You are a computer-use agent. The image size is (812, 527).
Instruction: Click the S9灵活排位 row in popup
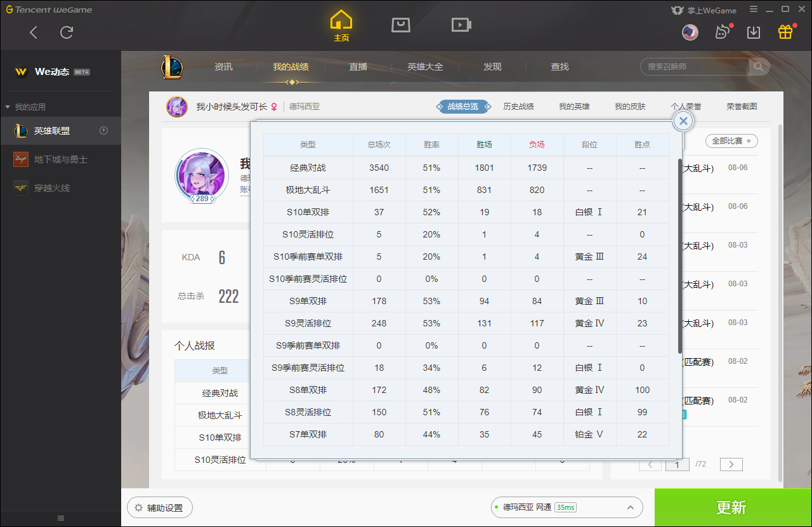pyautogui.click(x=466, y=323)
